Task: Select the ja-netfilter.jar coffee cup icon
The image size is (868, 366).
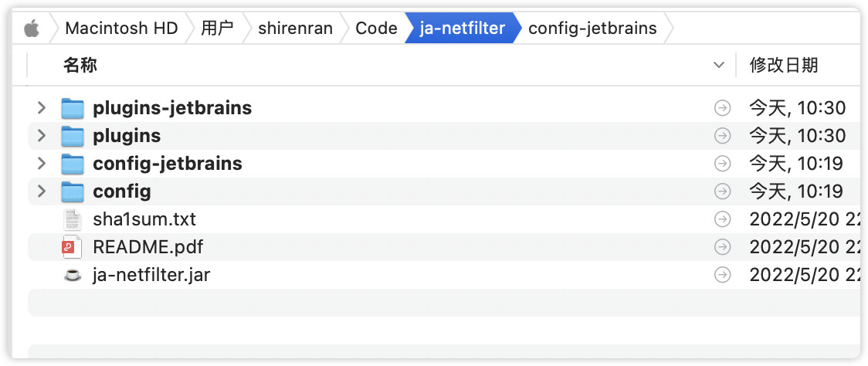Action: click(x=73, y=275)
